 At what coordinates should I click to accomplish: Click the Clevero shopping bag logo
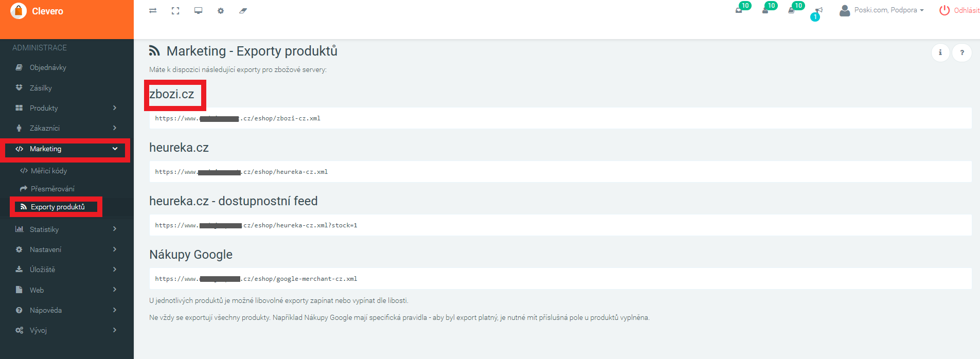pos(19,11)
